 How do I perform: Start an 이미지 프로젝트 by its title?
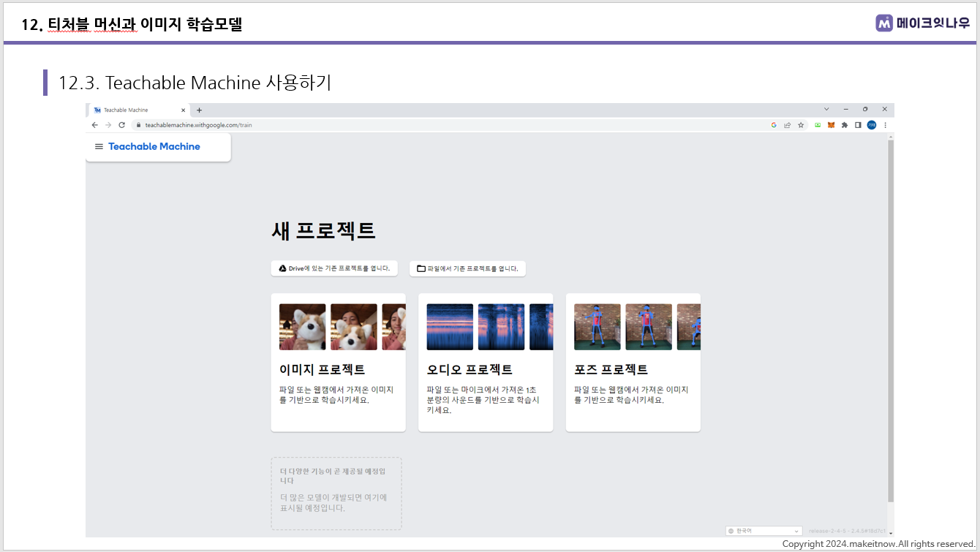coord(322,369)
